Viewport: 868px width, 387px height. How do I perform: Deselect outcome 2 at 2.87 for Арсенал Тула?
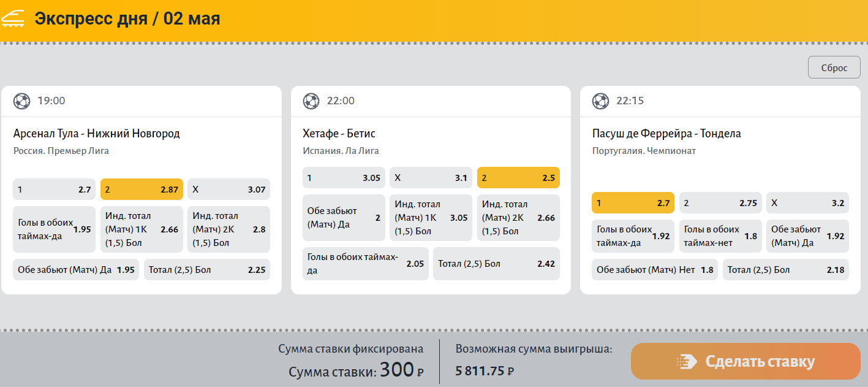click(x=142, y=190)
